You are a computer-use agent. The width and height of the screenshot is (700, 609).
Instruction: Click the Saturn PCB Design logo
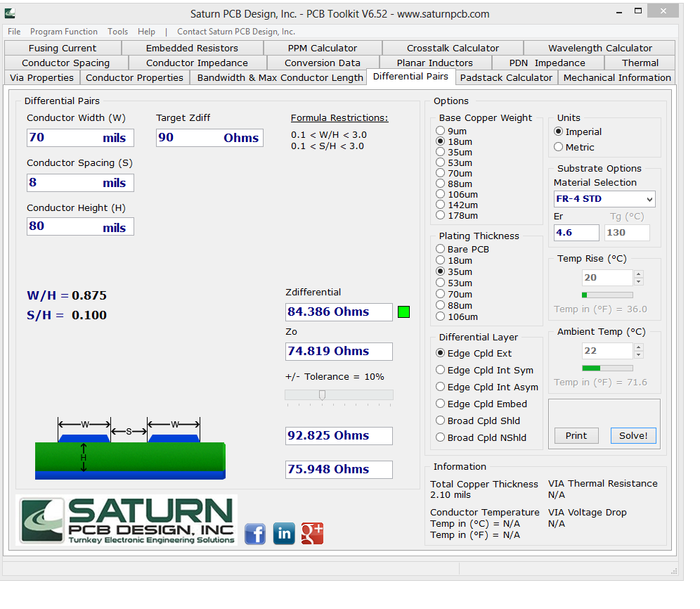[127, 520]
